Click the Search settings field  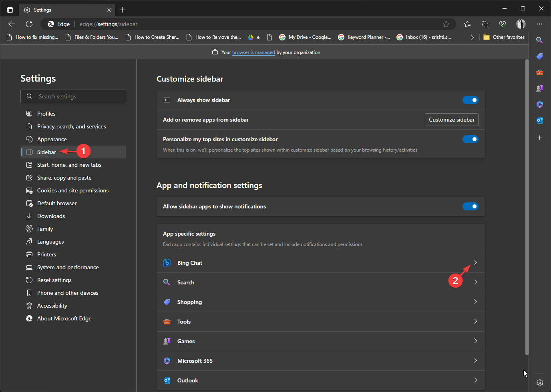[73, 96]
